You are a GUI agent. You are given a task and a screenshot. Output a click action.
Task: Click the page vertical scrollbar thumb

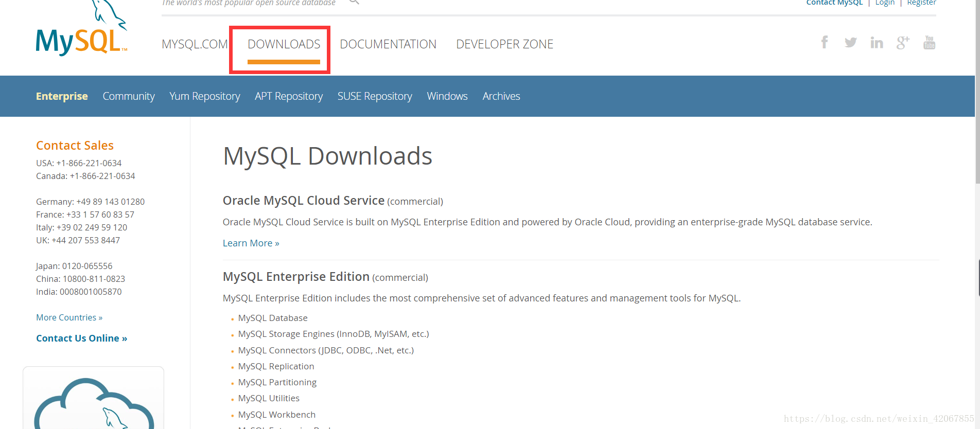(977, 92)
